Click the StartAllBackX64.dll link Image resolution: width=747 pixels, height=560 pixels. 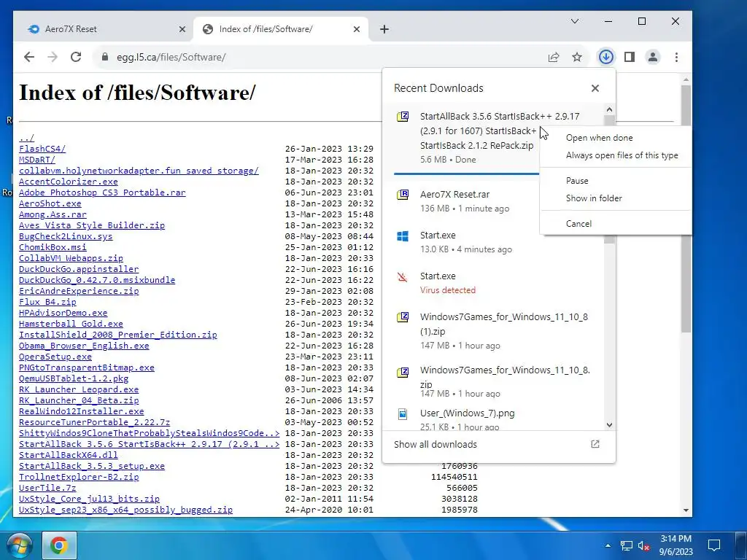tap(68, 455)
